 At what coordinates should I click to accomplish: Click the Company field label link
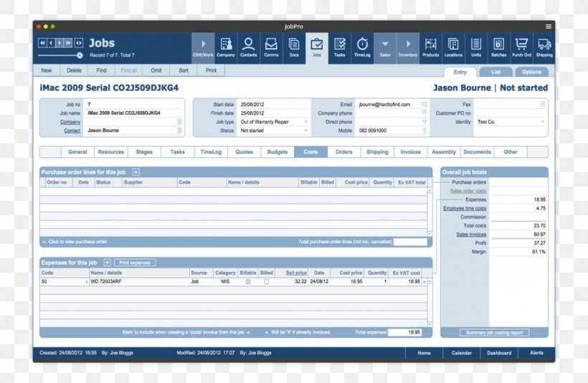tap(70, 122)
